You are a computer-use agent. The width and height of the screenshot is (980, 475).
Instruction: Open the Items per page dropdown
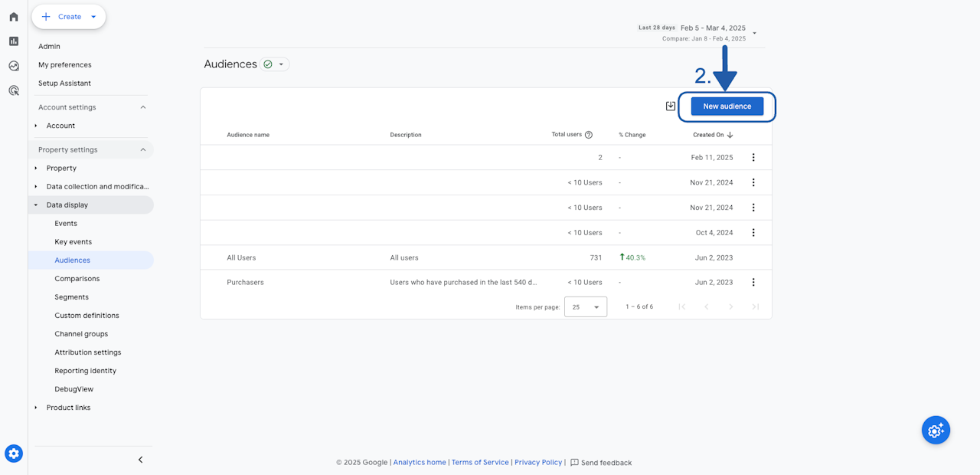click(x=586, y=306)
